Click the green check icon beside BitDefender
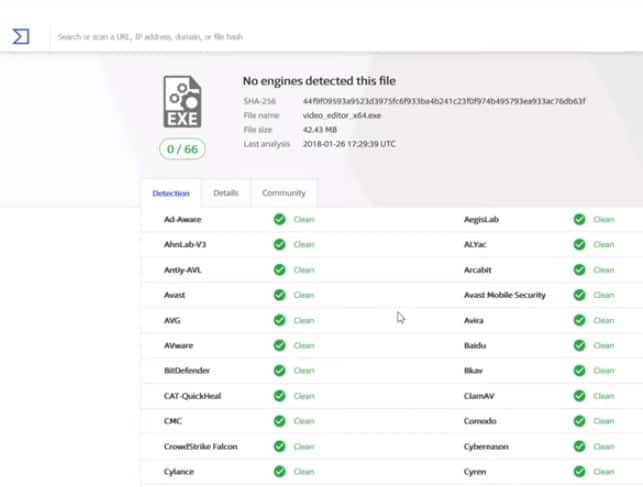The image size is (643, 487). pos(279,371)
